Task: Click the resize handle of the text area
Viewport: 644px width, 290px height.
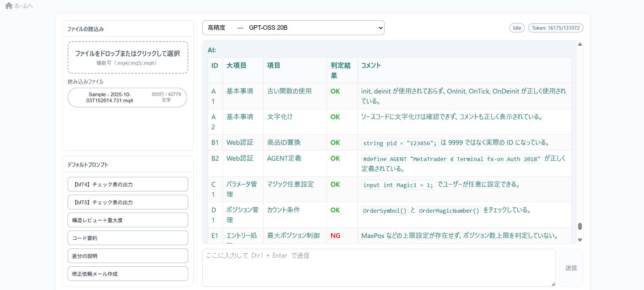Action: click(553, 284)
